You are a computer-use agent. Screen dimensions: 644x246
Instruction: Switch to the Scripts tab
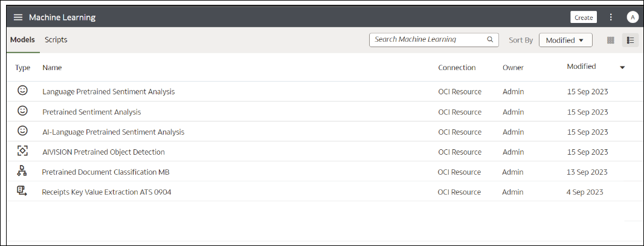56,40
